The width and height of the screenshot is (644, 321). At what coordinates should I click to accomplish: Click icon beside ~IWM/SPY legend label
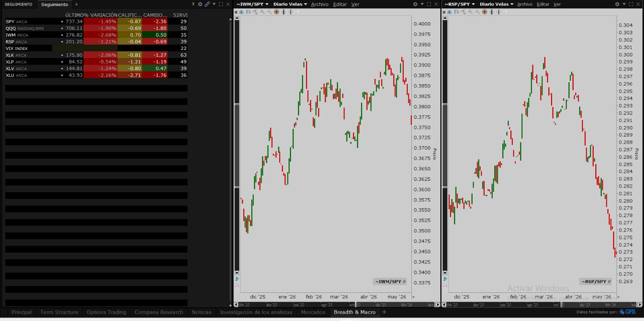404,281
